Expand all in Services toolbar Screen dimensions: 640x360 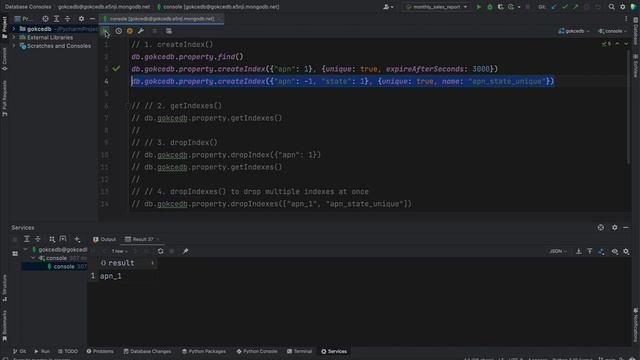tap(27, 239)
